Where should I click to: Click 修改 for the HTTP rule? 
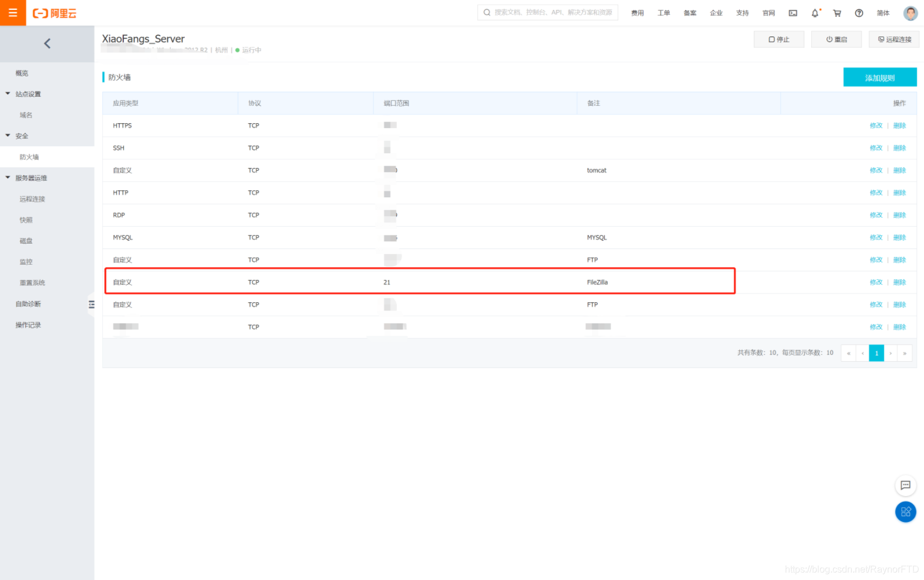pos(876,193)
